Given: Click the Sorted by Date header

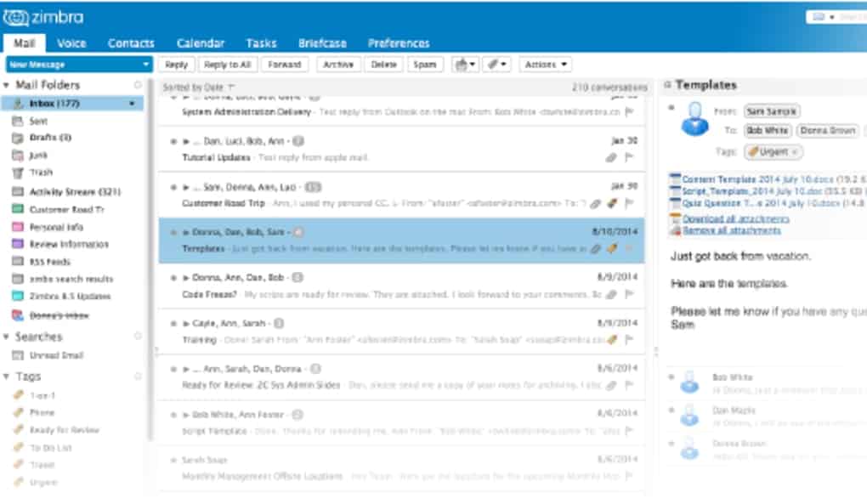Looking at the screenshot, I should point(198,88).
